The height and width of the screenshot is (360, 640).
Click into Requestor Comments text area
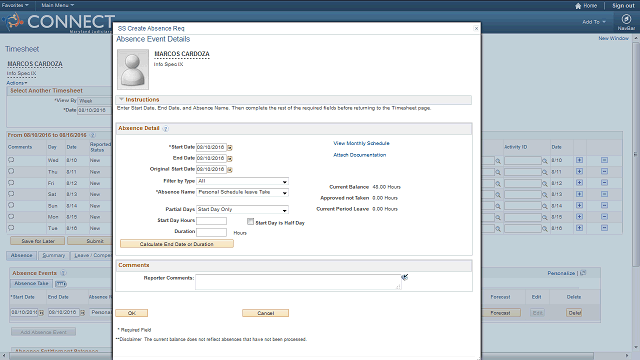tap(298, 282)
